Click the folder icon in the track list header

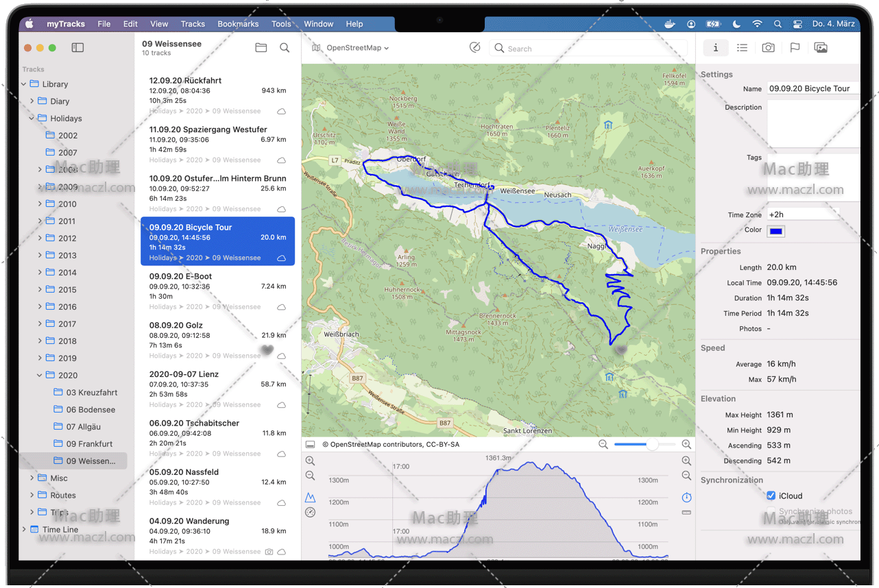(261, 48)
